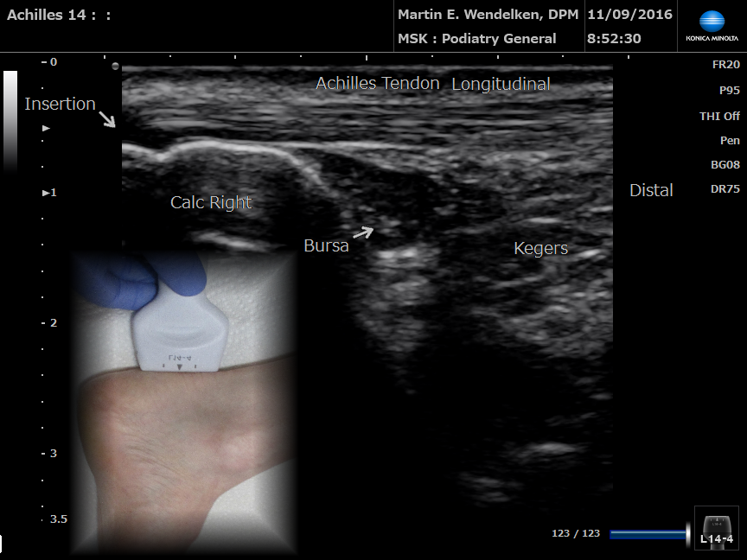Viewport: 747px width, 560px height.
Task: Click the Konica Minolta logo
Action: 712,26
